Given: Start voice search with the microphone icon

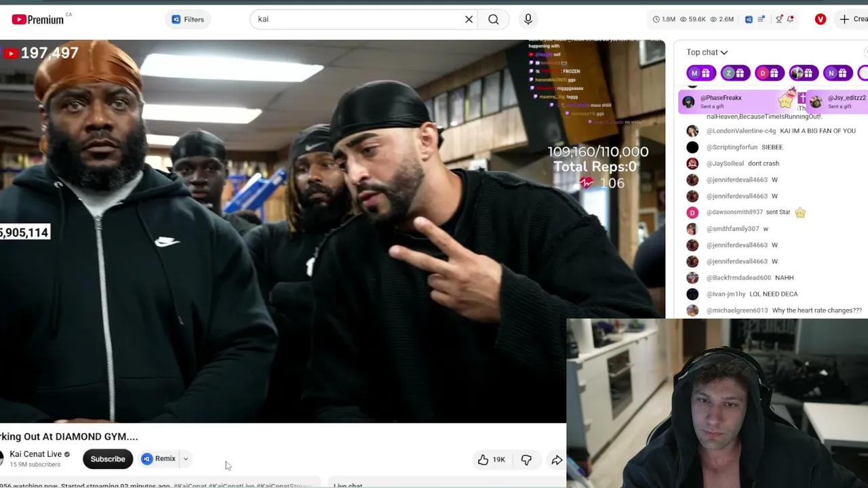Looking at the screenshot, I should tap(528, 20).
